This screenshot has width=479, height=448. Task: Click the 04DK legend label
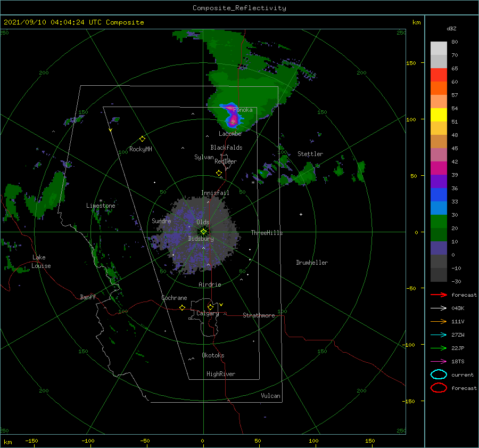click(458, 308)
